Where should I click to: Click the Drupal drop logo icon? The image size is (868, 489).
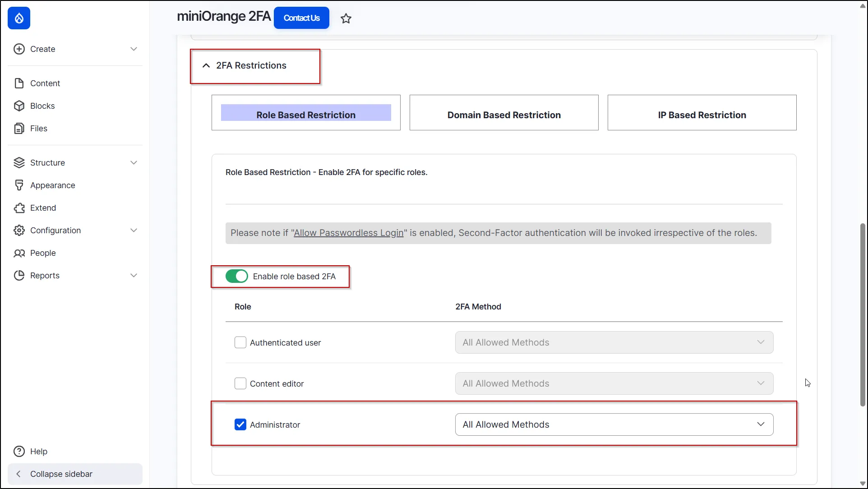(19, 18)
